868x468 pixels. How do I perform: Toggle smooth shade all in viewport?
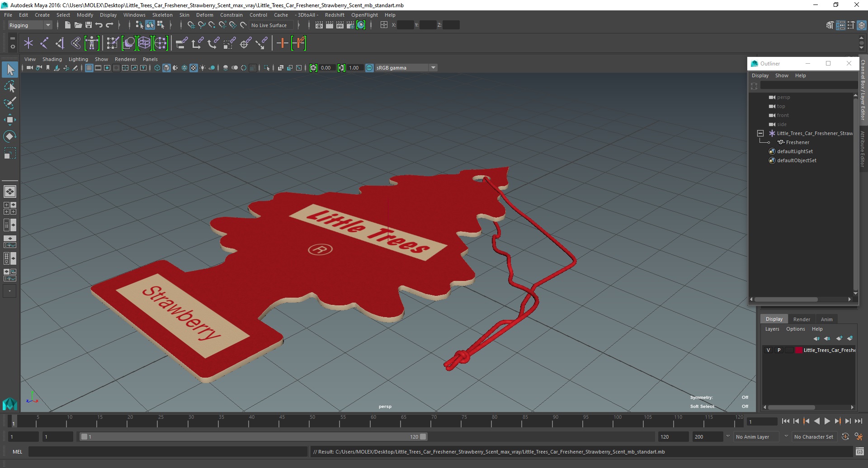(x=166, y=68)
